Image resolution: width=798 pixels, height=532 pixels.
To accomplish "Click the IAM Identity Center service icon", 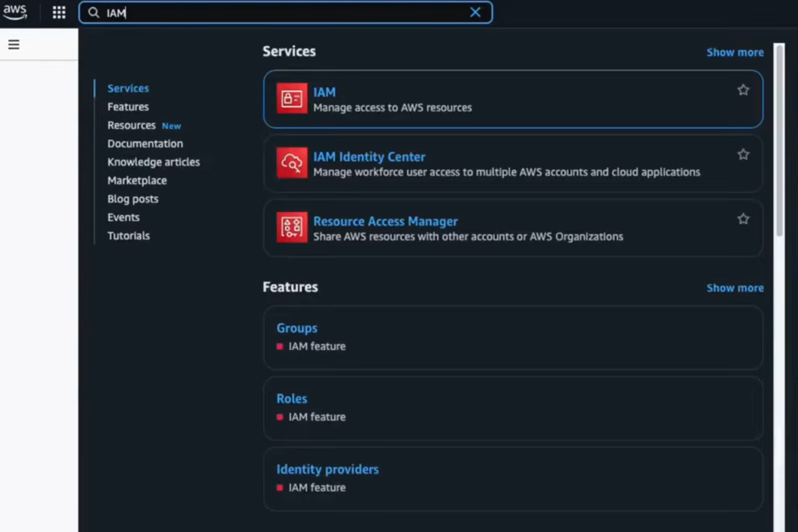I will [x=292, y=163].
